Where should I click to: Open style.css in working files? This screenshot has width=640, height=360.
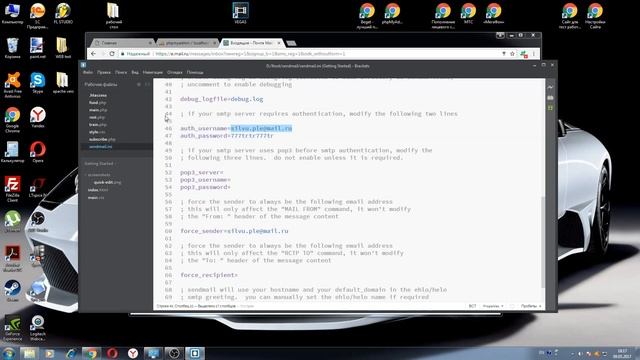(x=97, y=132)
